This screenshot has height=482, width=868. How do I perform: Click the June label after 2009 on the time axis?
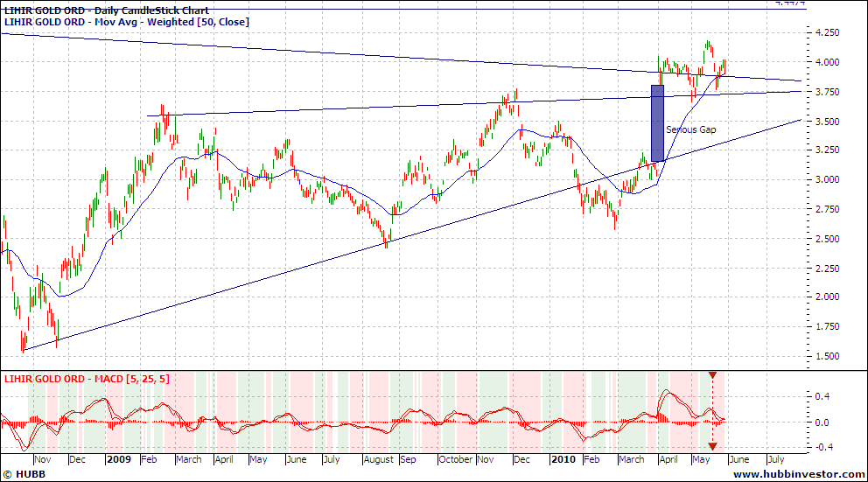click(x=297, y=459)
